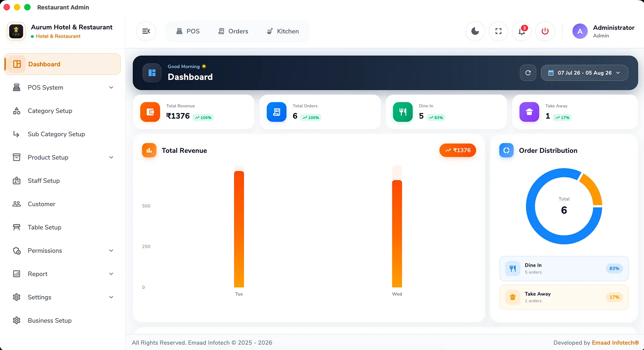644x350 pixels.
Task: Expand the Permissions submenu
Action: 63,251
